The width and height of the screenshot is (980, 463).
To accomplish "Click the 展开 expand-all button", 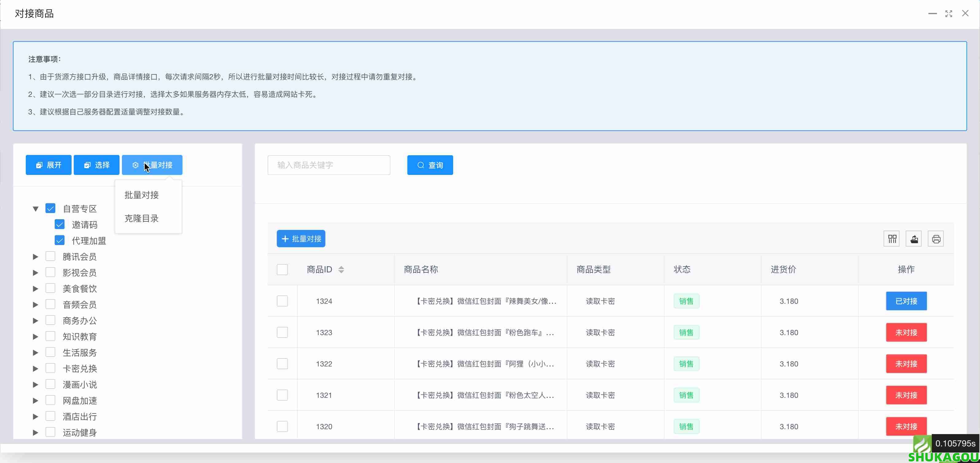I will click(48, 165).
